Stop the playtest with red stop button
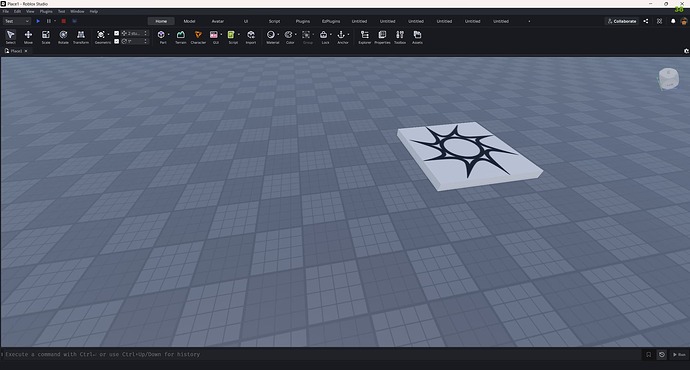 tap(63, 21)
